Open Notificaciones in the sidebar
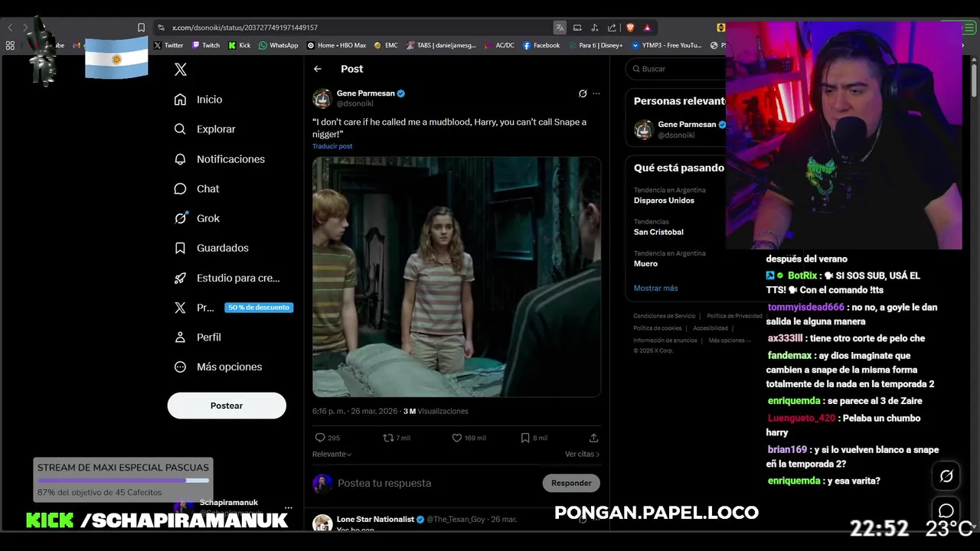Viewport: 980px width, 551px height. click(x=219, y=159)
